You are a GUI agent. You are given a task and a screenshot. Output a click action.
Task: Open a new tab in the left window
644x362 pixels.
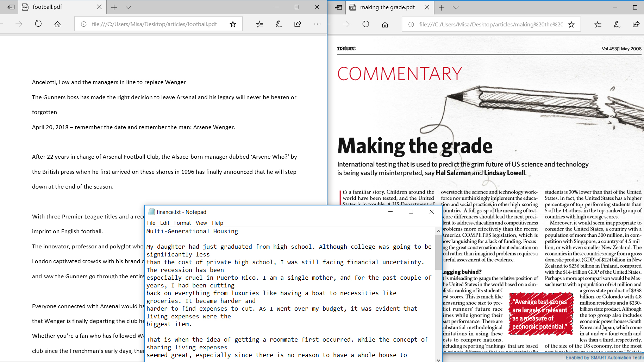pos(114,7)
